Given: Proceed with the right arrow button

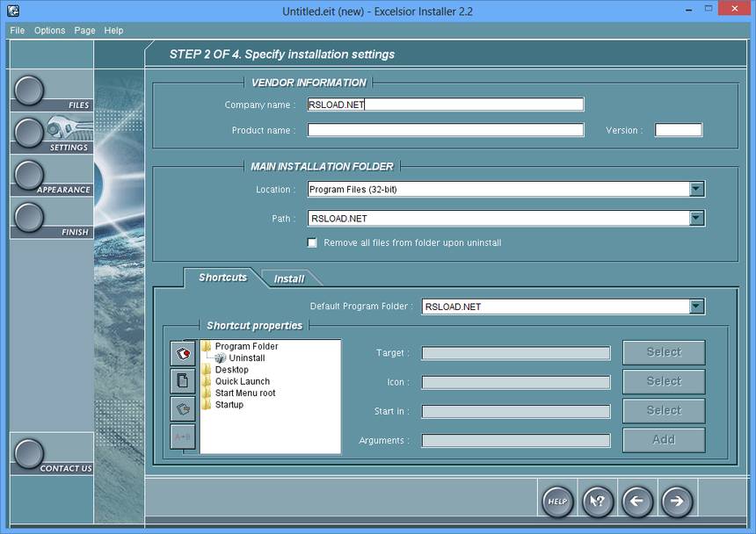Looking at the screenshot, I should click(x=677, y=502).
